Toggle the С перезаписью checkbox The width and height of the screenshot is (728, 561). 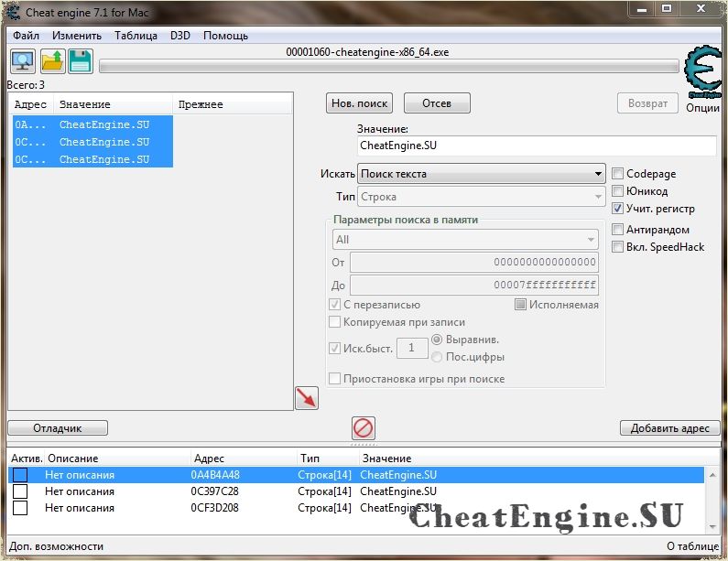pos(334,305)
